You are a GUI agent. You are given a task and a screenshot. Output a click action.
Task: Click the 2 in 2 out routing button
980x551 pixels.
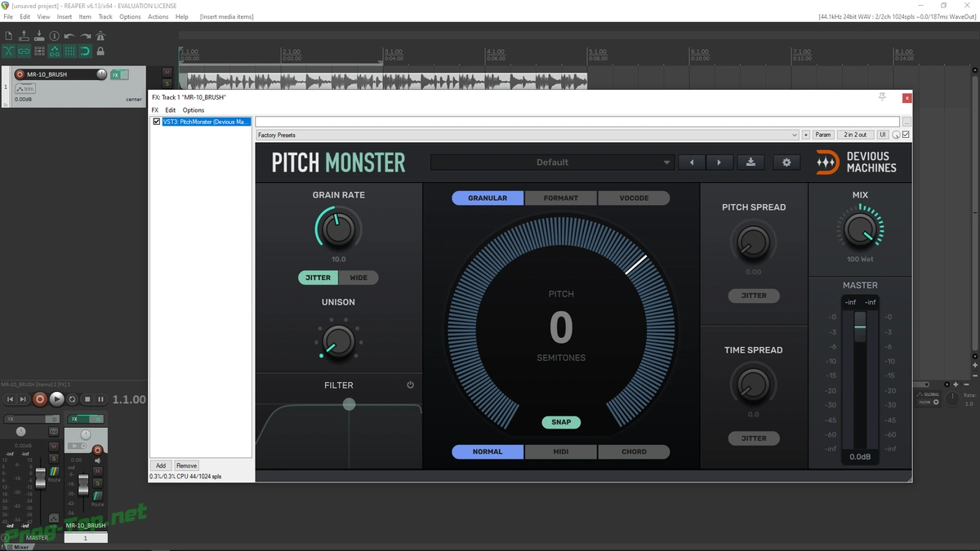[855, 135]
